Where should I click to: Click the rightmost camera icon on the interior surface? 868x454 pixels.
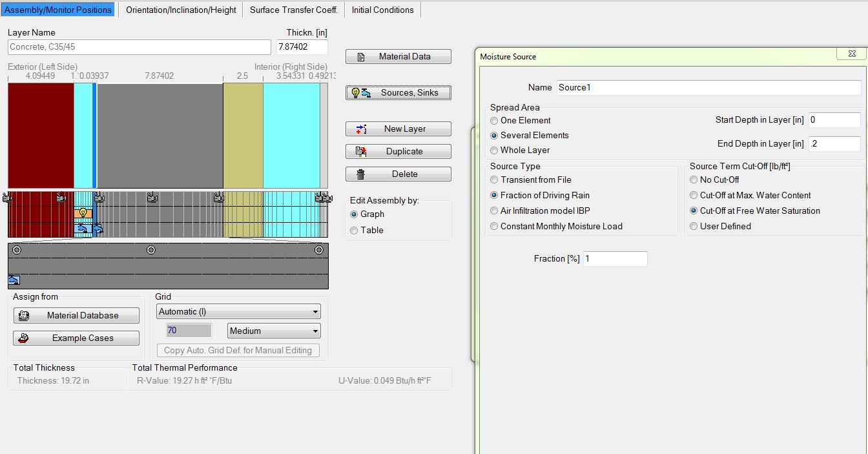point(324,198)
